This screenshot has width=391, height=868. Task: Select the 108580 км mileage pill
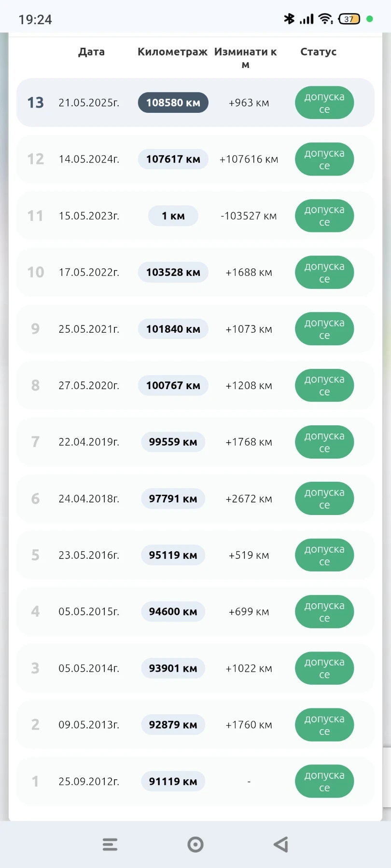[x=173, y=103]
